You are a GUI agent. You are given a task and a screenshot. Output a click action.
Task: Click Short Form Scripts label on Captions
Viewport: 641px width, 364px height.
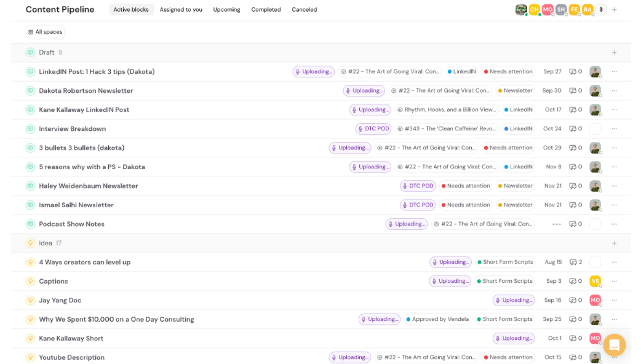click(x=504, y=281)
